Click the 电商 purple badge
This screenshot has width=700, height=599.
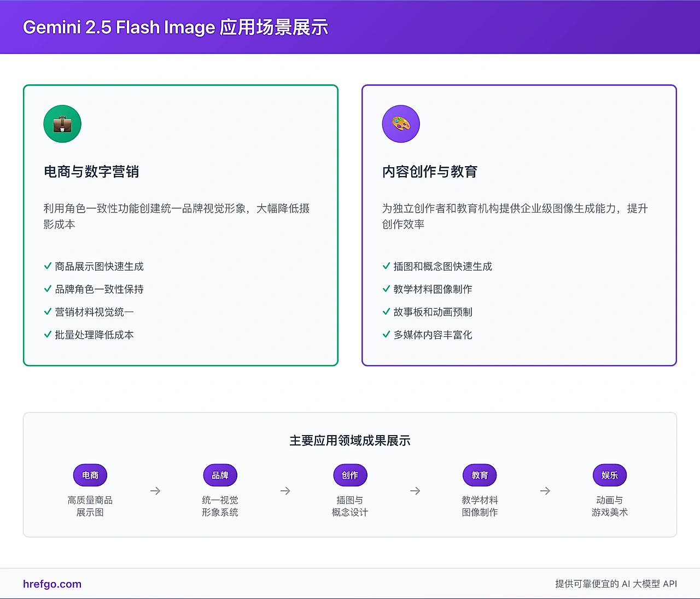click(x=90, y=475)
